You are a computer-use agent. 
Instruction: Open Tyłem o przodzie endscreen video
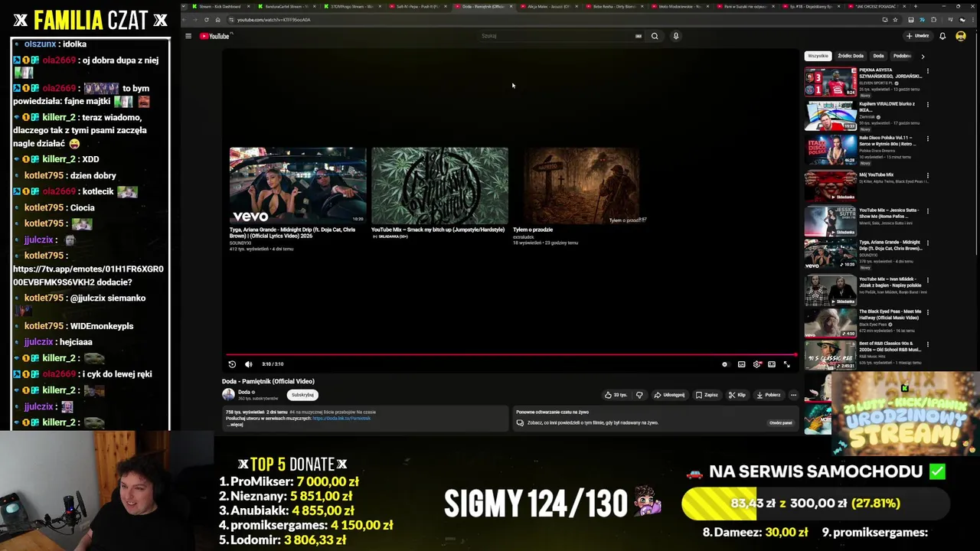pyautogui.click(x=581, y=185)
